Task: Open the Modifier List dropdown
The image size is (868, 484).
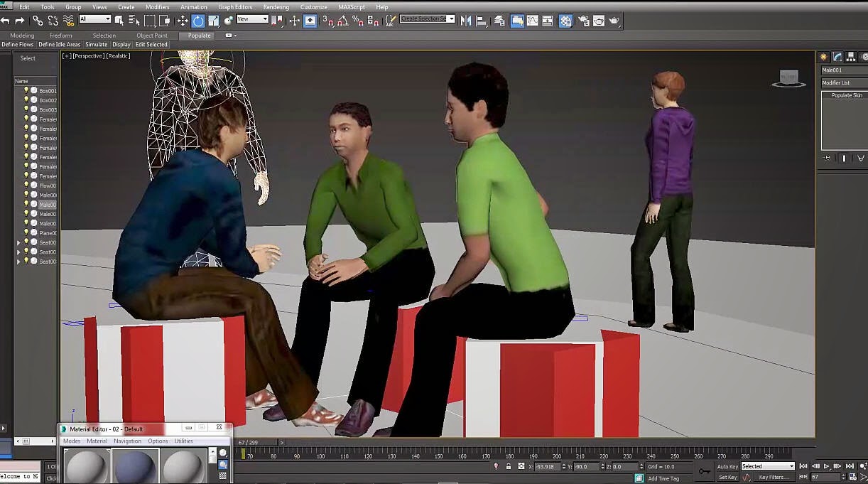Action: (x=844, y=82)
